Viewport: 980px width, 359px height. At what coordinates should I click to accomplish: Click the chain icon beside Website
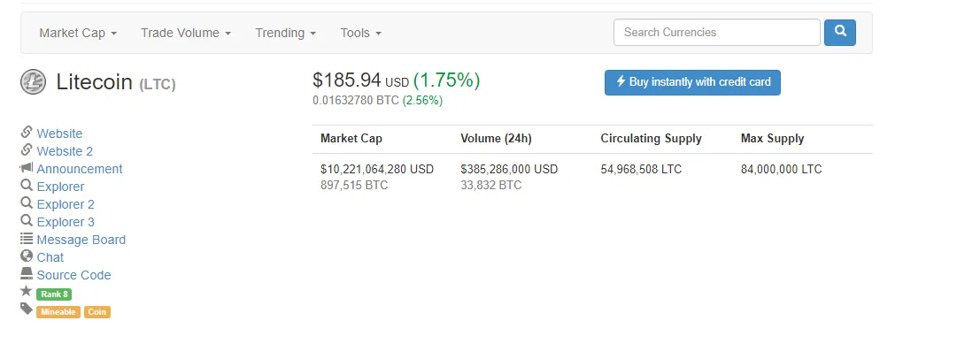tap(27, 133)
